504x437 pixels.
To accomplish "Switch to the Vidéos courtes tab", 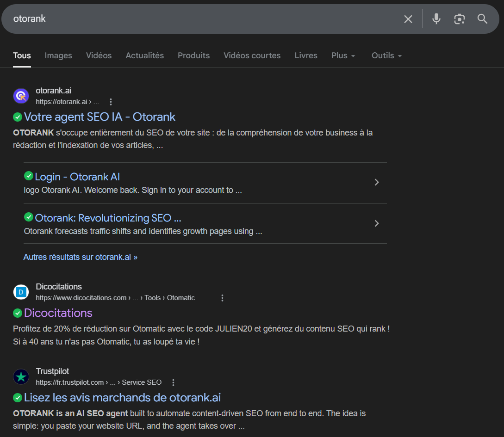I will pos(252,55).
